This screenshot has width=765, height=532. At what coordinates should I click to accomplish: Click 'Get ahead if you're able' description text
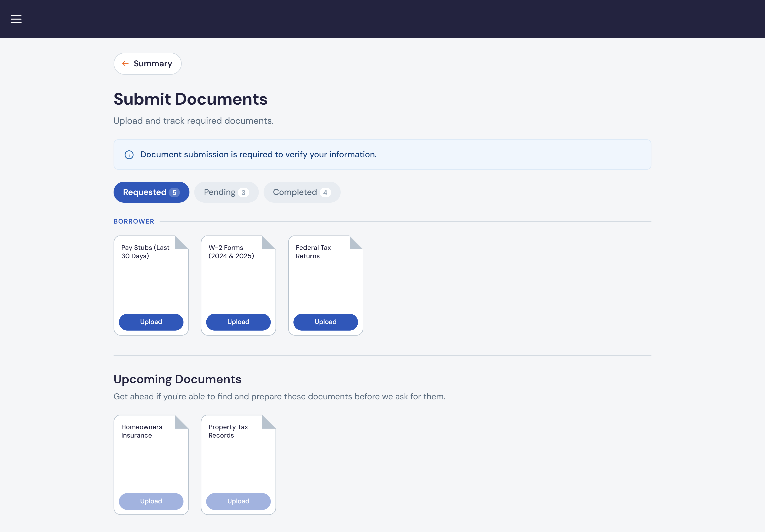pos(280,396)
